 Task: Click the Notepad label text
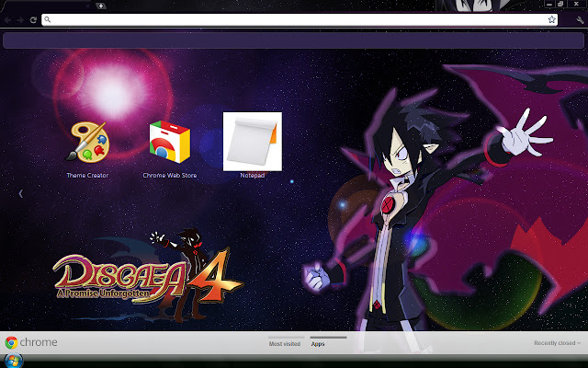(x=253, y=176)
